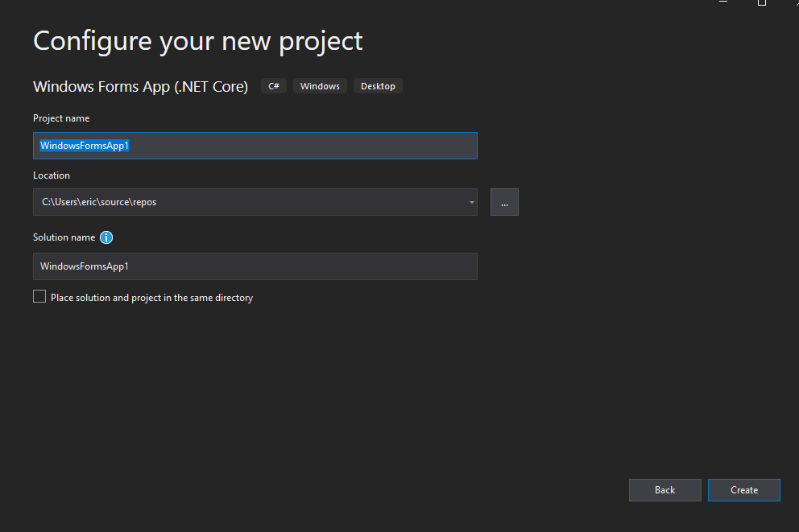Image resolution: width=799 pixels, height=532 pixels.
Task: Focus the Solution name text field
Action: tap(255, 266)
